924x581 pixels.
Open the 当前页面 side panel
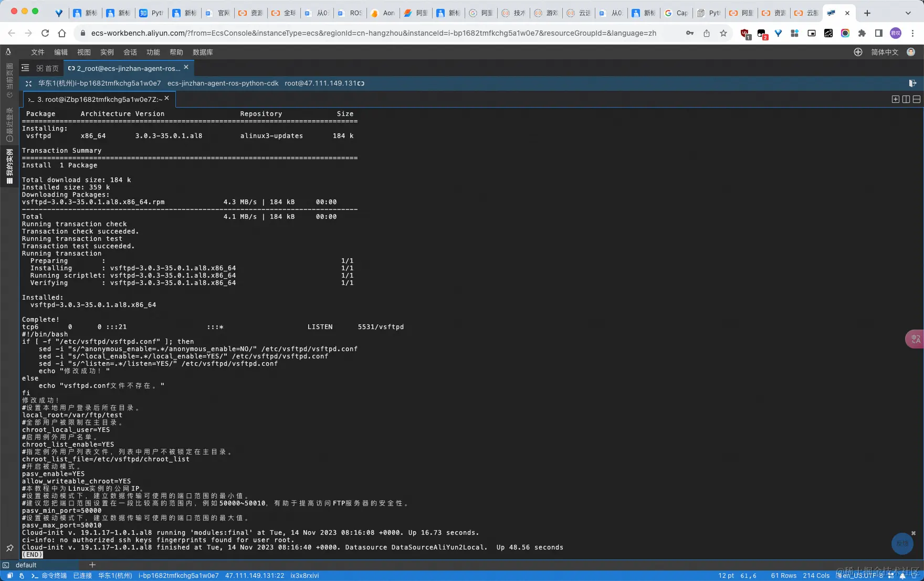pyautogui.click(x=9, y=80)
